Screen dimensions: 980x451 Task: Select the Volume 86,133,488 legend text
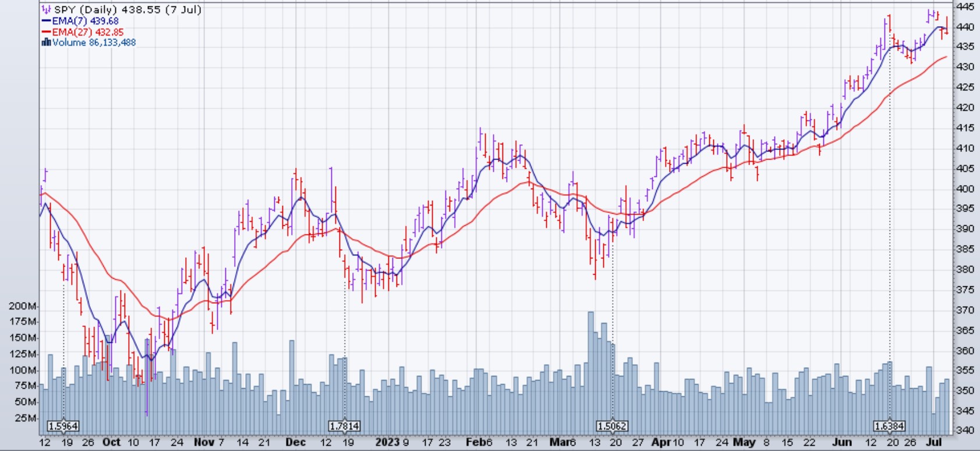click(94, 42)
